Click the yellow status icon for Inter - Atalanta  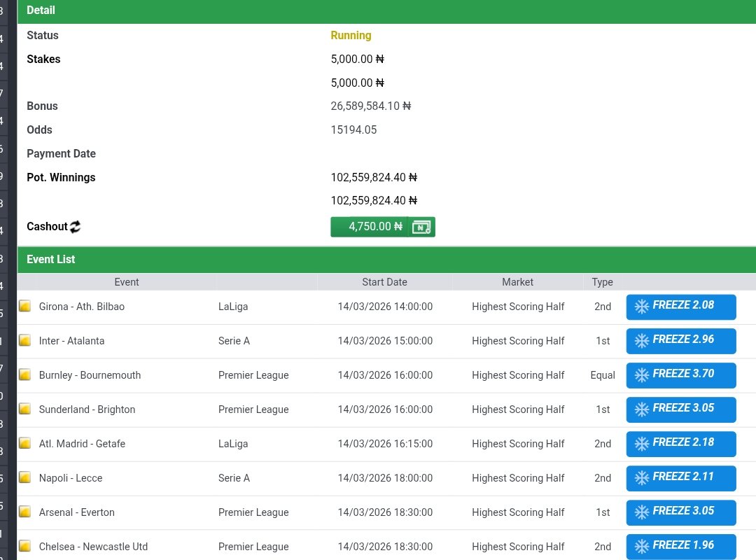(x=24, y=340)
